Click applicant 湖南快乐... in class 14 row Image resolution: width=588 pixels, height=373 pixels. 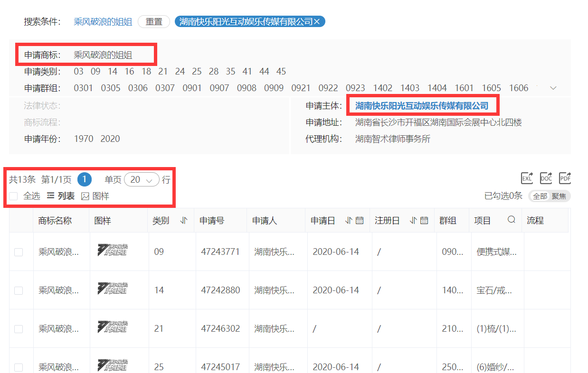(x=274, y=290)
